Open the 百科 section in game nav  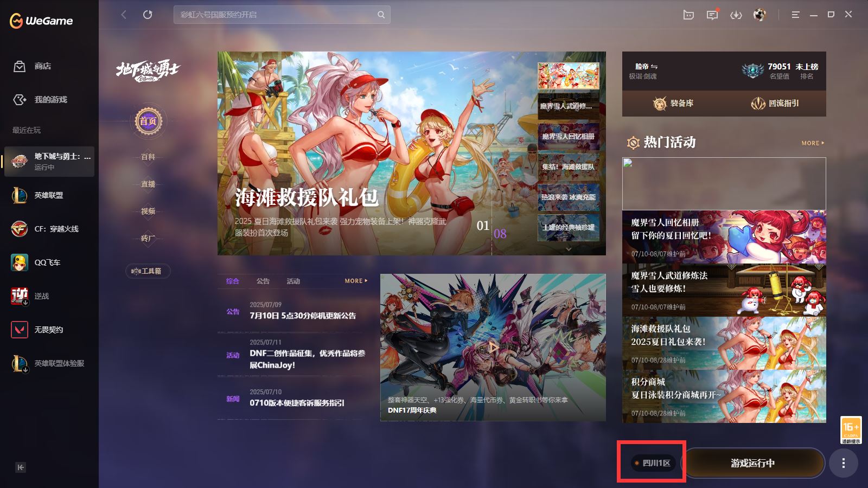point(148,157)
